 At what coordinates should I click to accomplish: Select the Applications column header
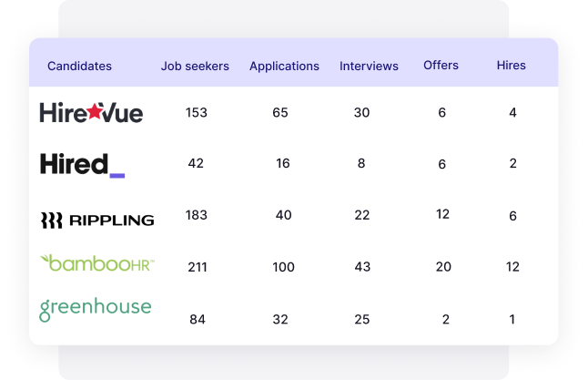click(x=284, y=66)
